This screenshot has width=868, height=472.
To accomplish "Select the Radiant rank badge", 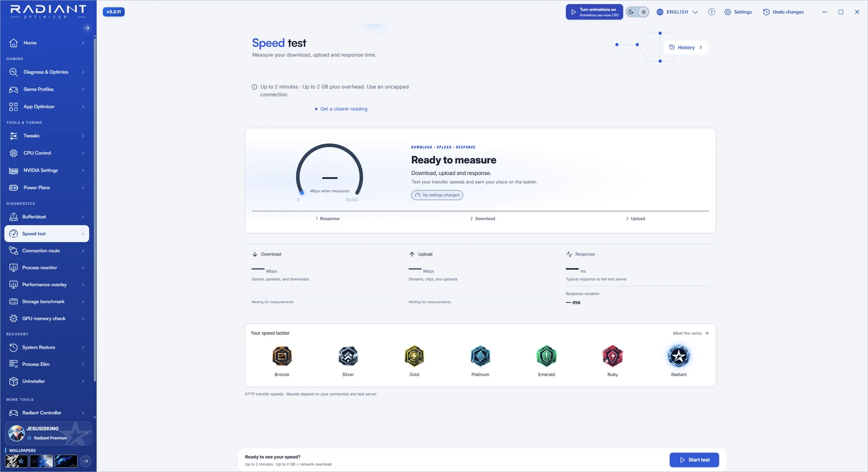I will (679, 356).
